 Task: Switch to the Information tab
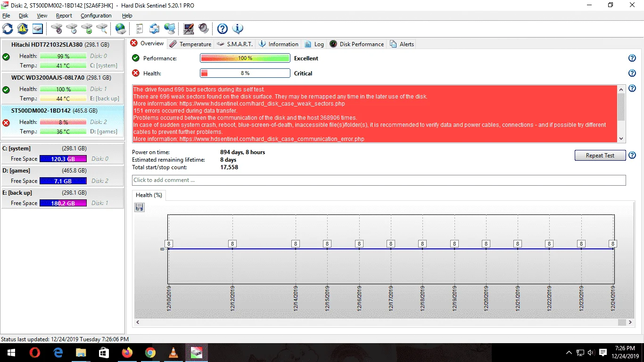[278, 44]
